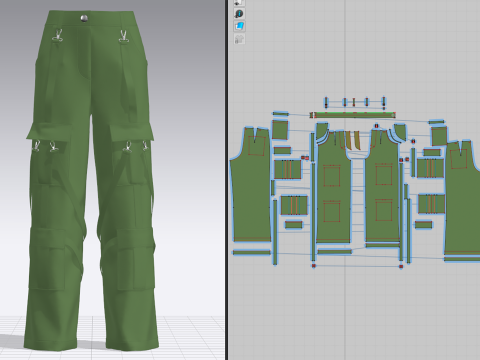Toggle the info display icon in 2D window
Screen dimensions: 480x360
click(x=239, y=14)
